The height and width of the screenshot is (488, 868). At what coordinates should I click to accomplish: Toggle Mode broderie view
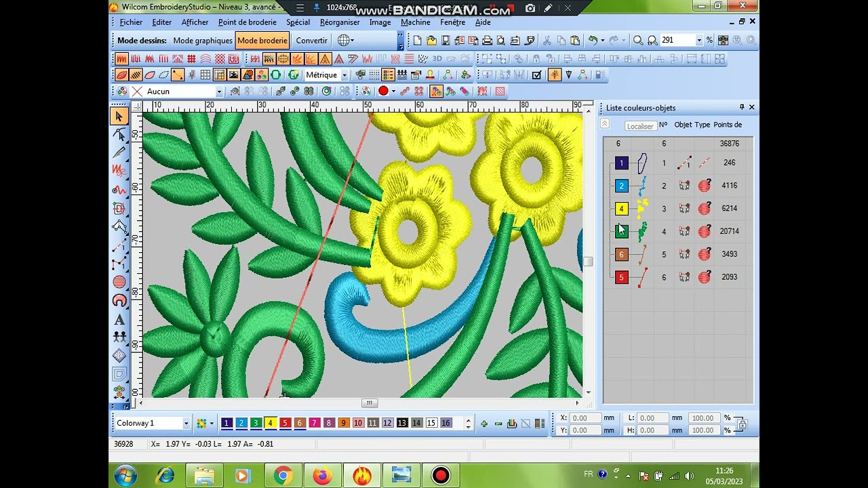pos(262,41)
